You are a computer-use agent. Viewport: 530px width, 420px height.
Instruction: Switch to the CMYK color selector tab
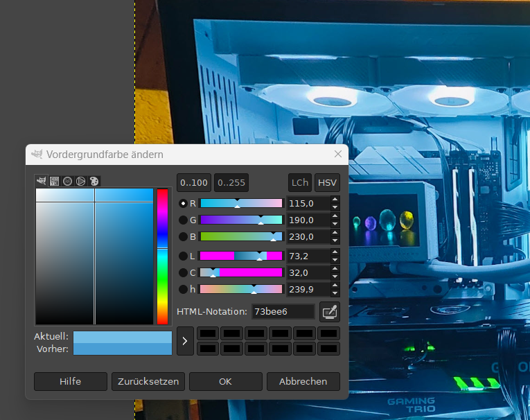[55, 182]
